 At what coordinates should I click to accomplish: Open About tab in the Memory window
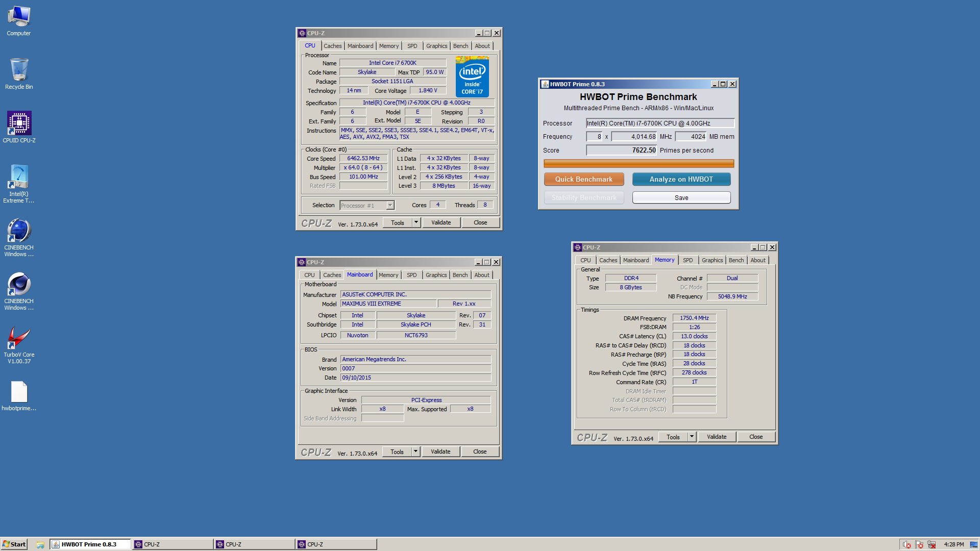[758, 260]
